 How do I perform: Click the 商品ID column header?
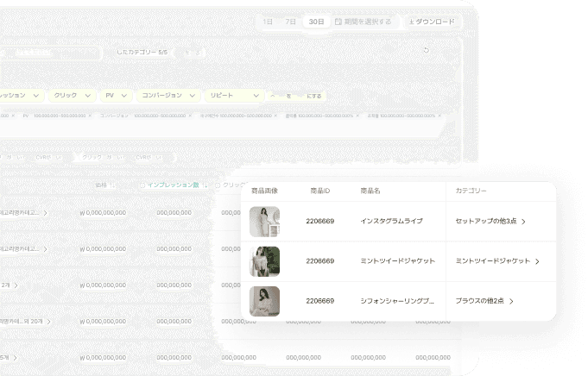(319, 191)
